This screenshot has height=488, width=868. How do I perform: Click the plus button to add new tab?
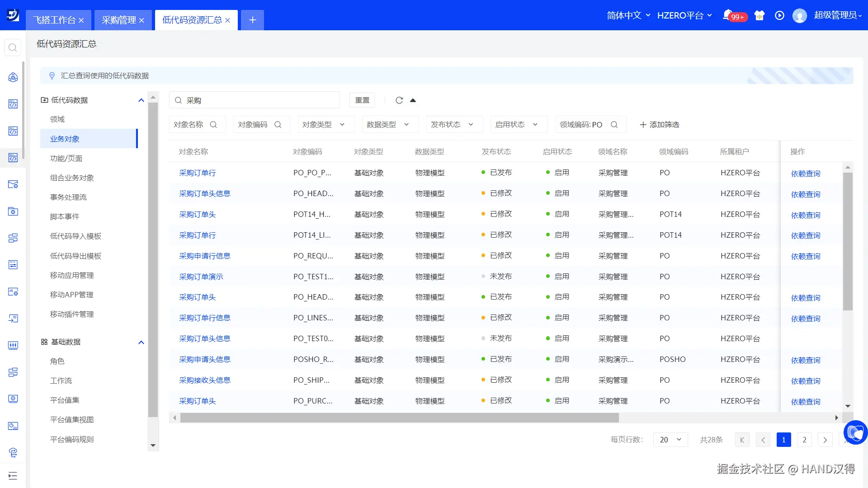click(252, 20)
